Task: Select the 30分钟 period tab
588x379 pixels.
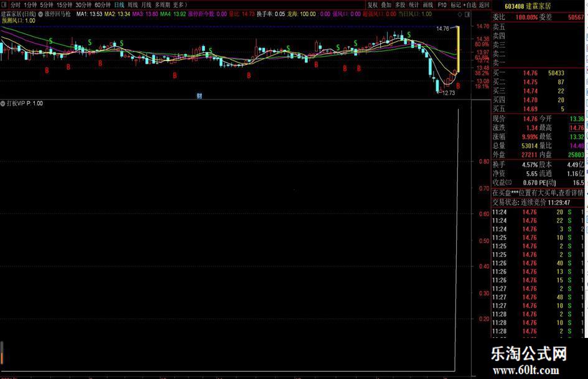Action: [x=83, y=5]
